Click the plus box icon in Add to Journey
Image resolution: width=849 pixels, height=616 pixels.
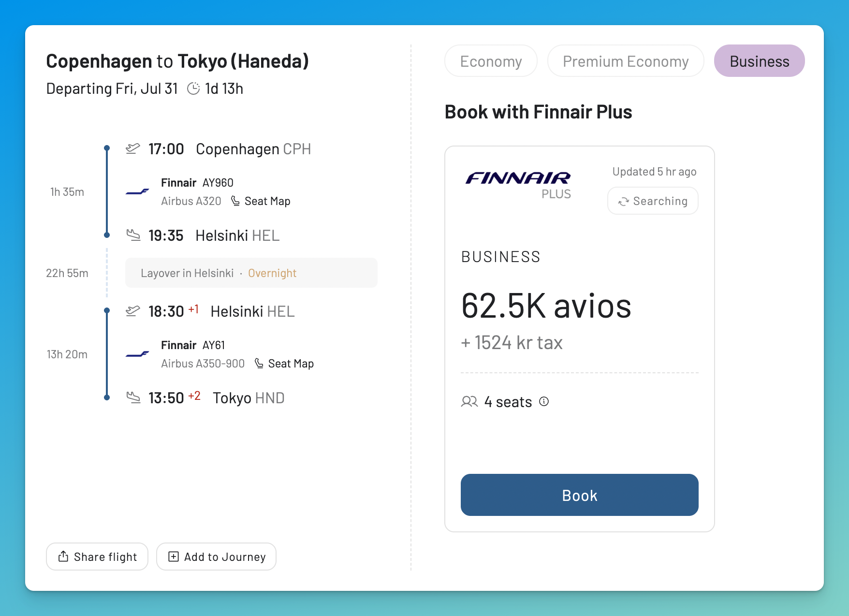[x=174, y=557]
